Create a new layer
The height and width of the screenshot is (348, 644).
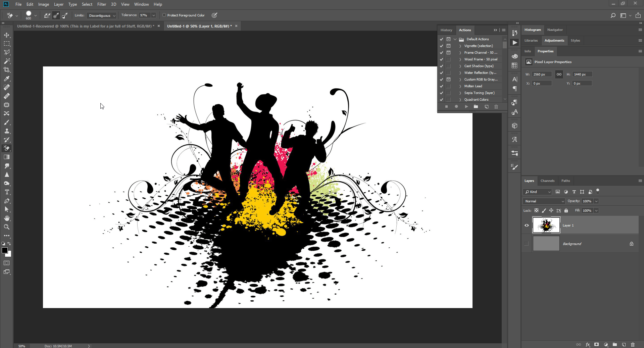click(624, 345)
